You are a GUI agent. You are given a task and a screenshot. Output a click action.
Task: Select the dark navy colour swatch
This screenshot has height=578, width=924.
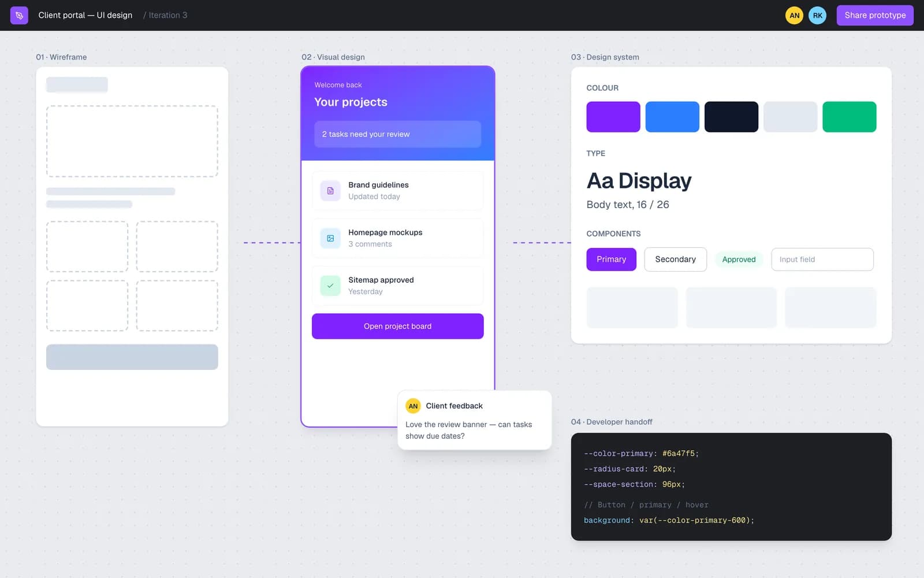tap(731, 117)
